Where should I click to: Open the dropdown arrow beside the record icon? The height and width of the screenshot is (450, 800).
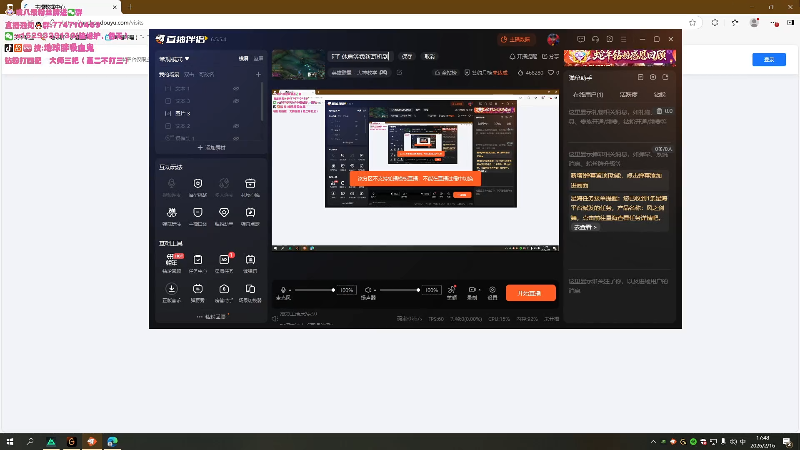480,290
